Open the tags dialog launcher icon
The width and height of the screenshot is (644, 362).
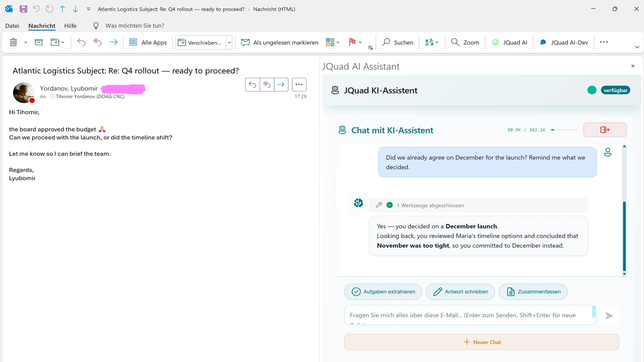click(371, 48)
